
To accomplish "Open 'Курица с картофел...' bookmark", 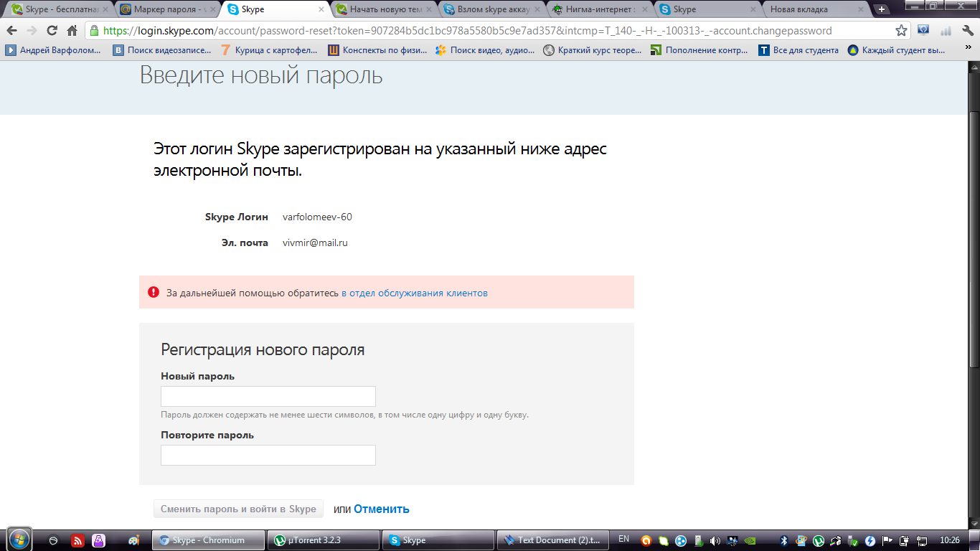I will pos(270,50).
